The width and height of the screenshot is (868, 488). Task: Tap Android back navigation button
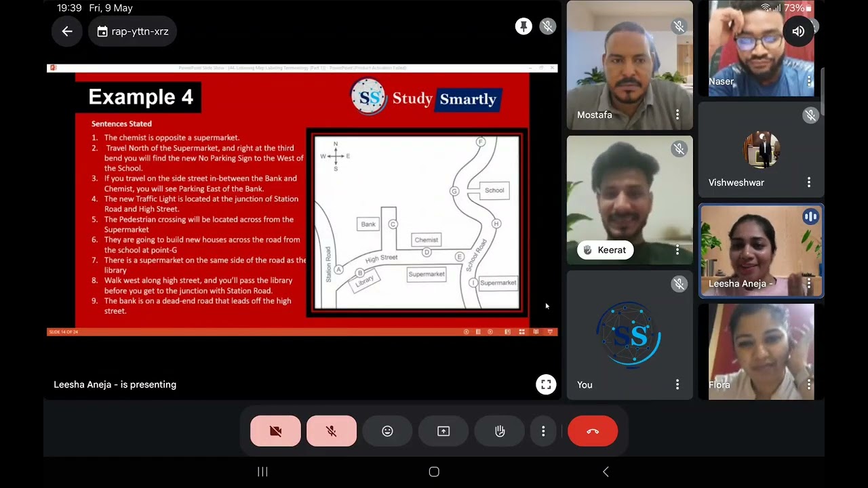coord(606,472)
